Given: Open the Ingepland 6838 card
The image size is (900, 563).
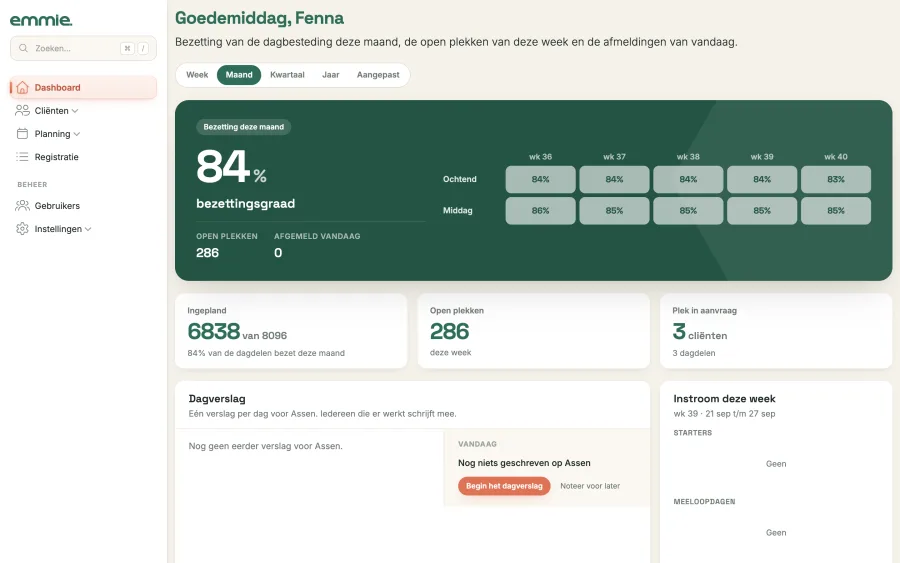Looking at the screenshot, I should pyautogui.click(x=291, y=331).
